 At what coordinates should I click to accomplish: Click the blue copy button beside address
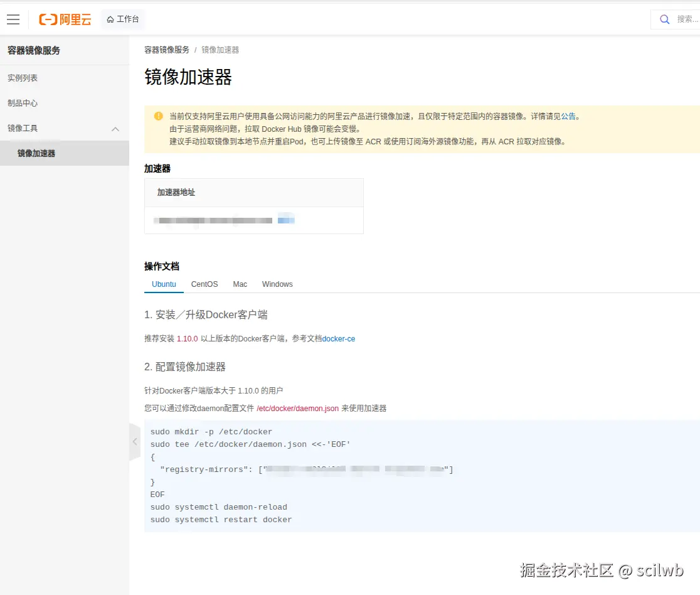click(x=286, y=219)
